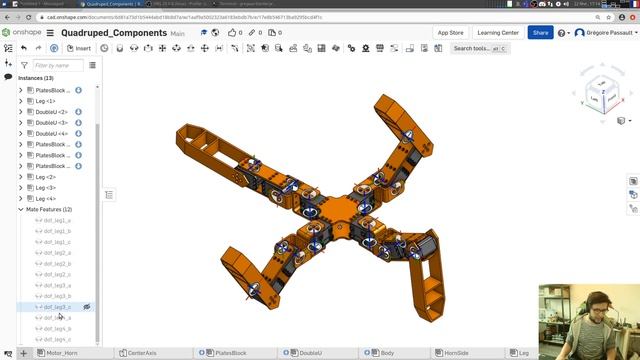Click the link count icon in document header
Image resolution: width=640 pixels, height=360 pixels.
coord(252,33)
